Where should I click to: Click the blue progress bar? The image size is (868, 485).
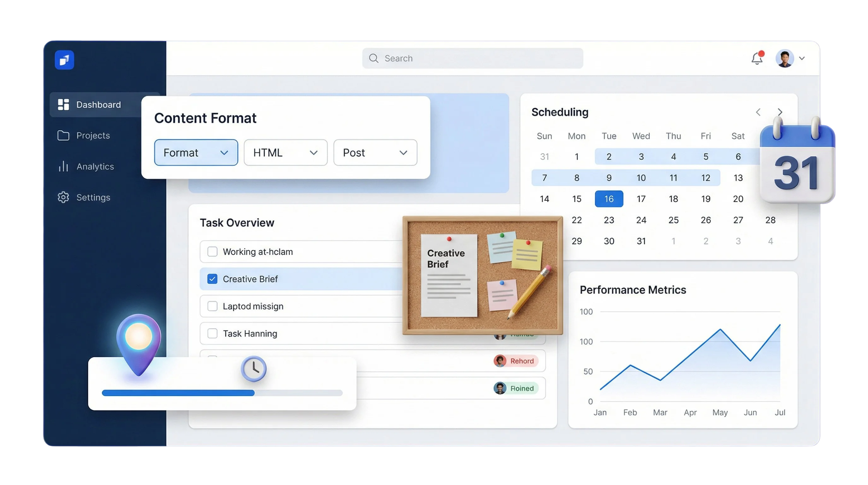178,393
